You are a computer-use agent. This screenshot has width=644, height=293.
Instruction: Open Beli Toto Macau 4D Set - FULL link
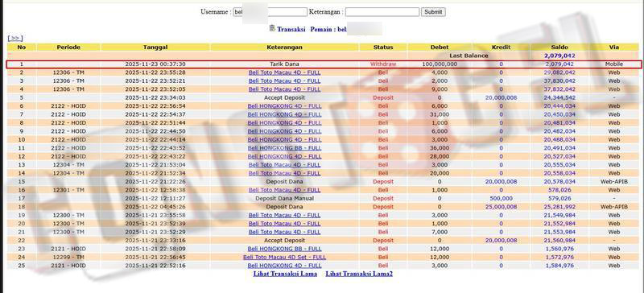coord(284,258)
